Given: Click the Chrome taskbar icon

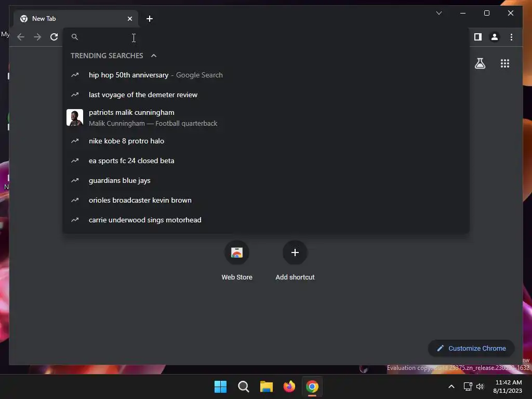Looking at the screenshot, I should point(312,387).
